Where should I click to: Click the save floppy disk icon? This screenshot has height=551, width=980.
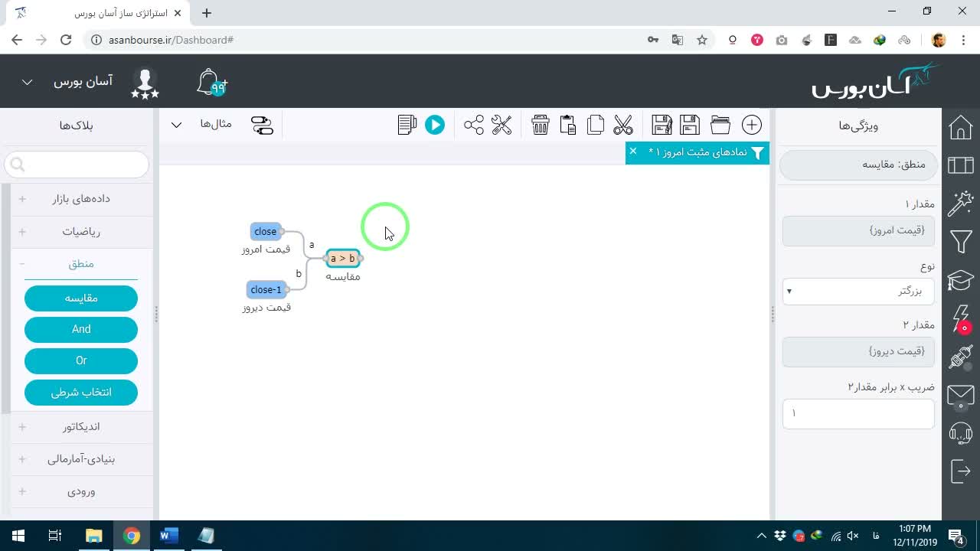(x=690, y=125)
